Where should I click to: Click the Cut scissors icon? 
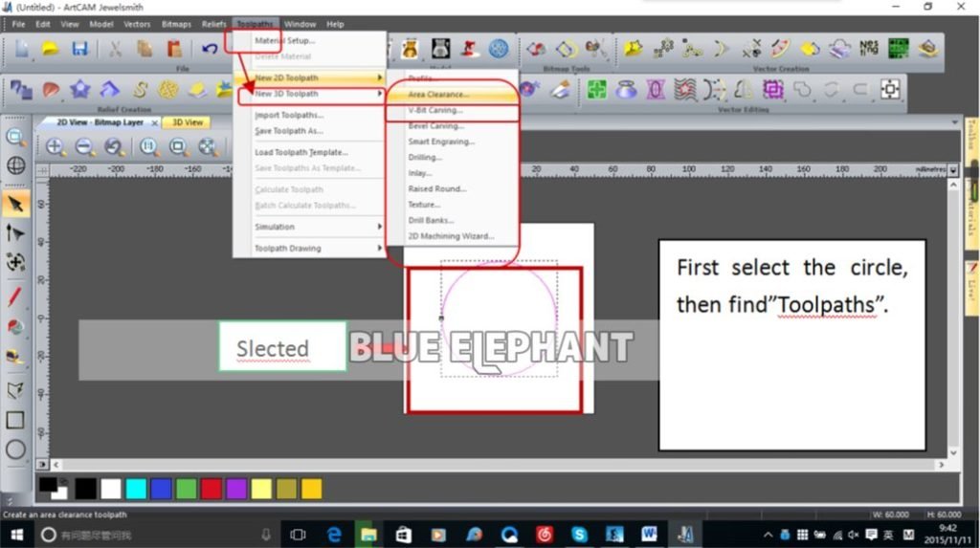point(115,49)
